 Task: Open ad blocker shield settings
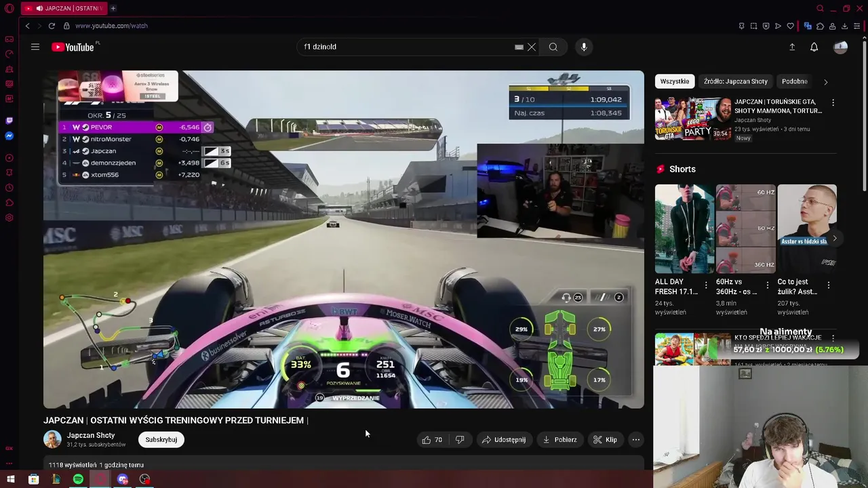click(766, 26)
